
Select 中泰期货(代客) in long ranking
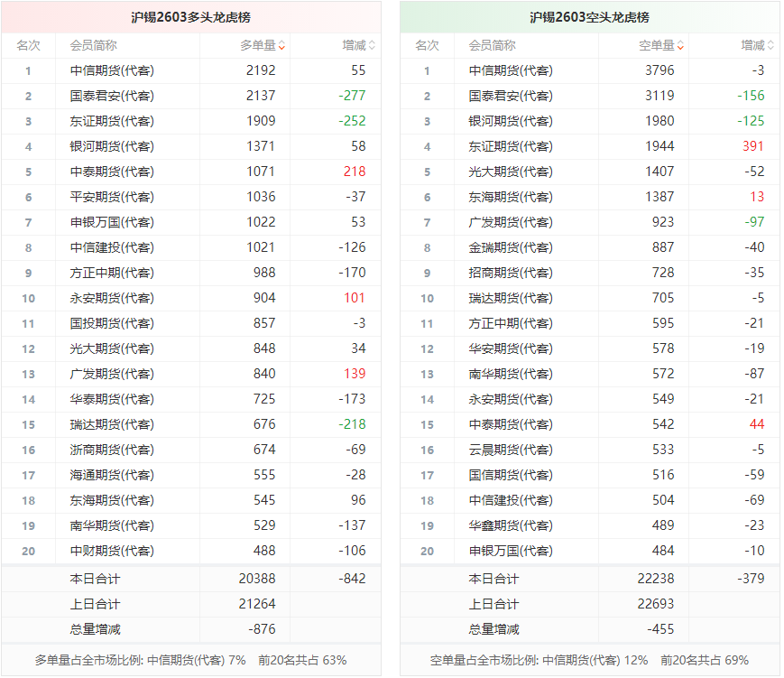point(112,172)
